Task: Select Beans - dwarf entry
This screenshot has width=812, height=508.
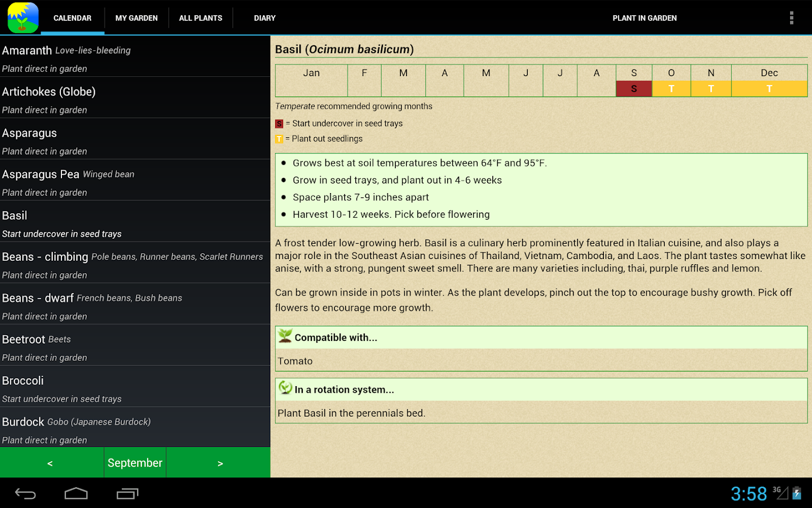Action: click(135, 304)
